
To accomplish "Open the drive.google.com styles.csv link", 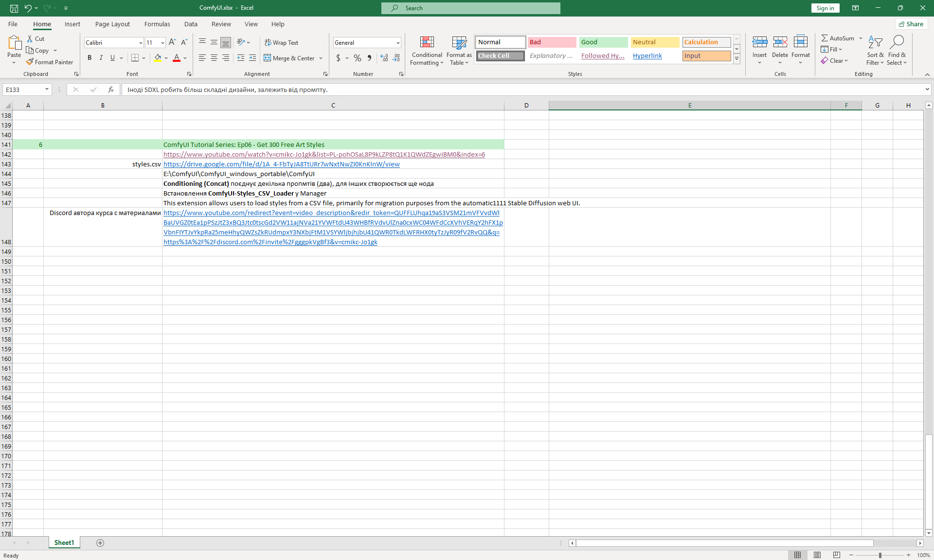I will click(x=281, y=164).
